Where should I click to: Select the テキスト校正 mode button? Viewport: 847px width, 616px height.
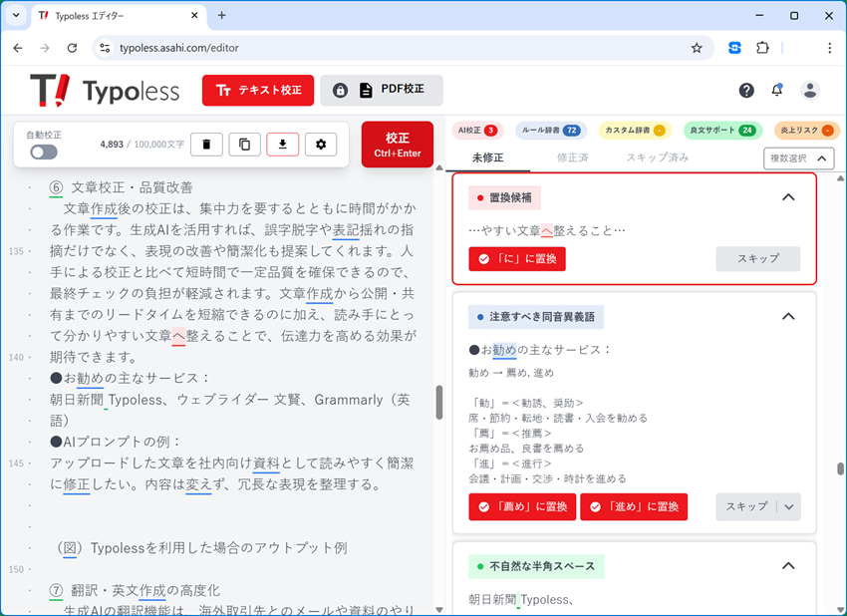coord(257,90)
